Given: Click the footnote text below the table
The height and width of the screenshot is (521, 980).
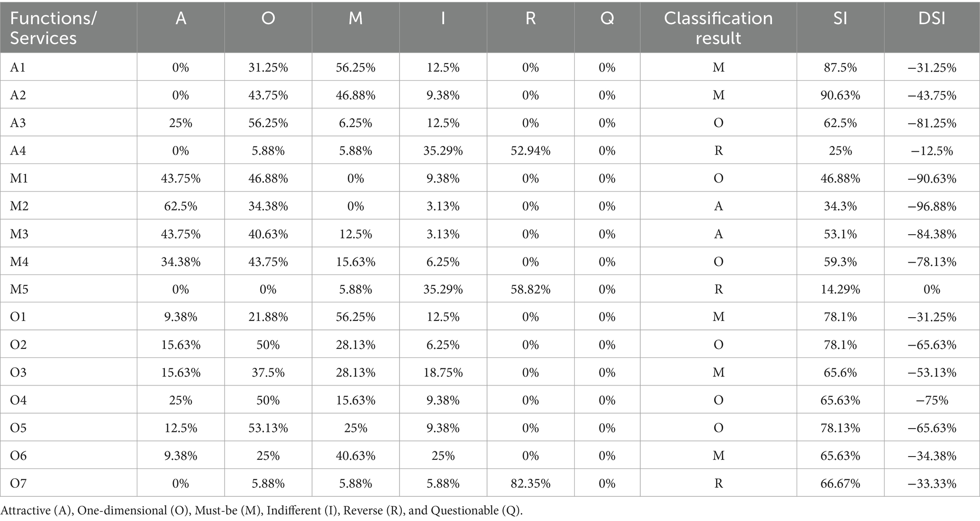Looking at the screenshot, I should pos(262,511).
